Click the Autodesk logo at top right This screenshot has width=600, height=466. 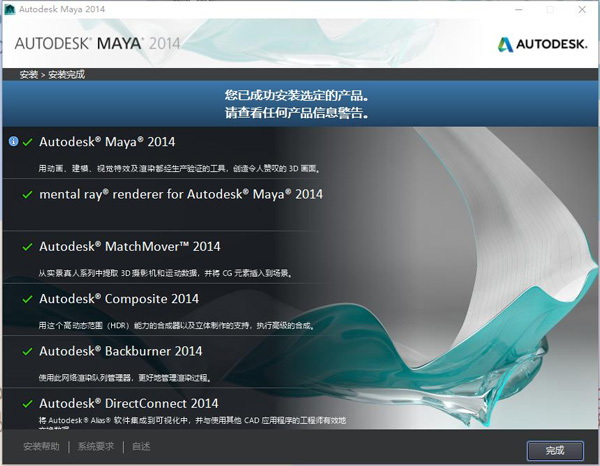542,44
